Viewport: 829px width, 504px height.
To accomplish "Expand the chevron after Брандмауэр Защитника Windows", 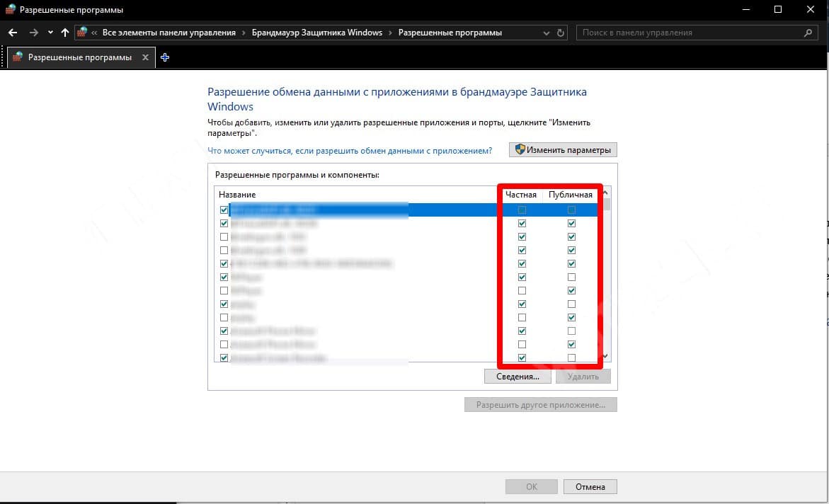I will [390, 33].
